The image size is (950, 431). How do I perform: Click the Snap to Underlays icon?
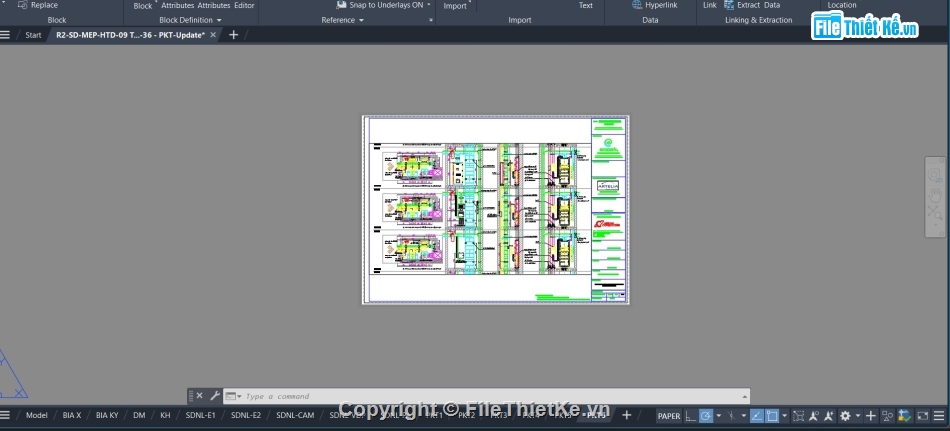coord(341,5)
